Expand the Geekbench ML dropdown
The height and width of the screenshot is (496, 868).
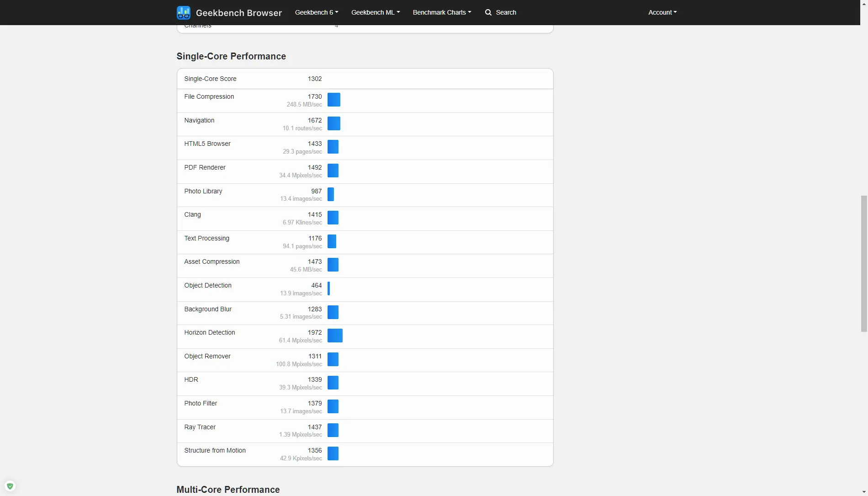point(376,12)
